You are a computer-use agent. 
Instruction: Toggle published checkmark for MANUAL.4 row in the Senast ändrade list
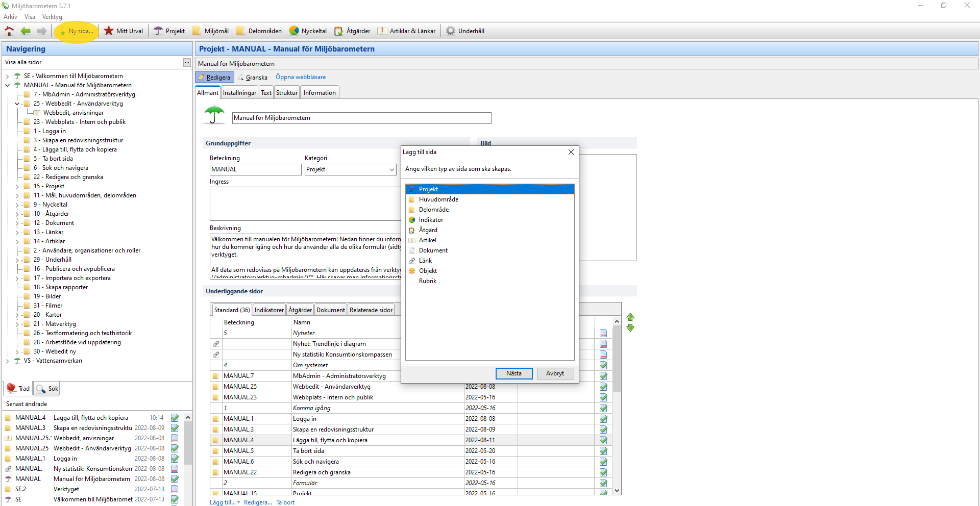(x=175, y=418)
